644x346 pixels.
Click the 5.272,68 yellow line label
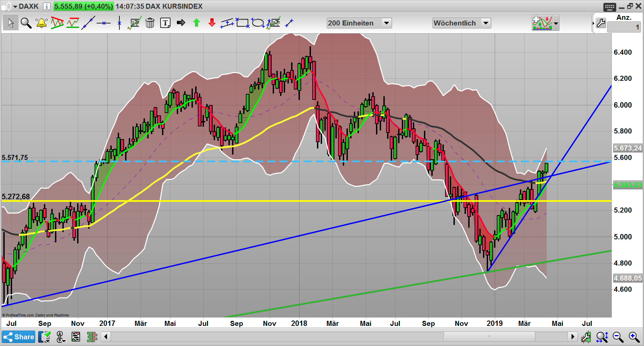[15, 197]
